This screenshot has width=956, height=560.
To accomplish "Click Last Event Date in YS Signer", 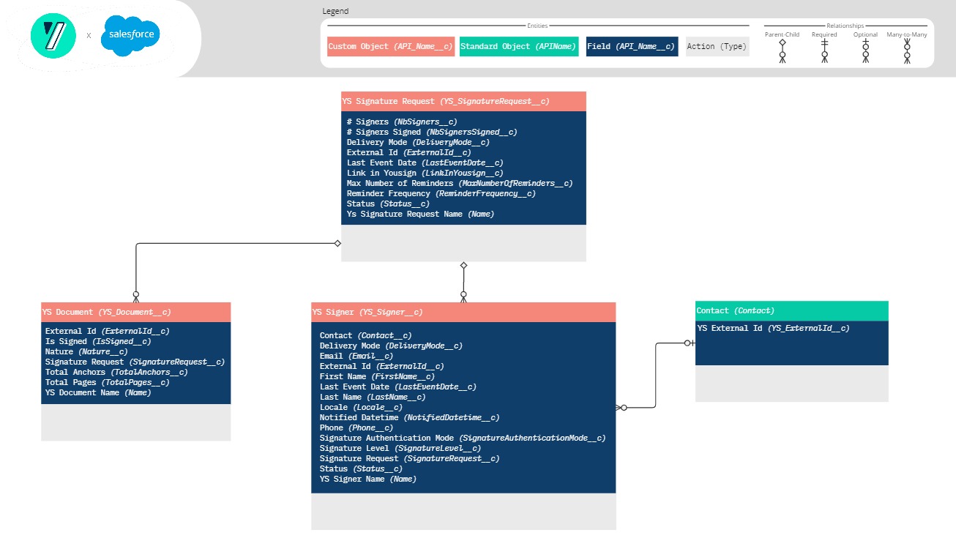I will click(x=397, y=387).
